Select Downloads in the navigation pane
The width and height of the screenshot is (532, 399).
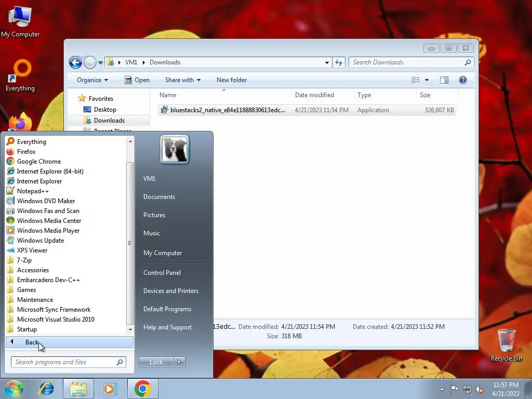pos(109,120)
